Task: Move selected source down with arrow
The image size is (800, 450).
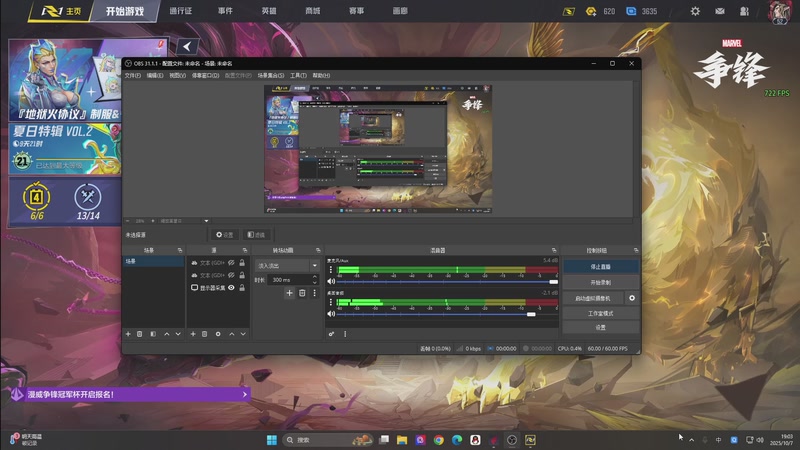Action: (x=242, y=333)
